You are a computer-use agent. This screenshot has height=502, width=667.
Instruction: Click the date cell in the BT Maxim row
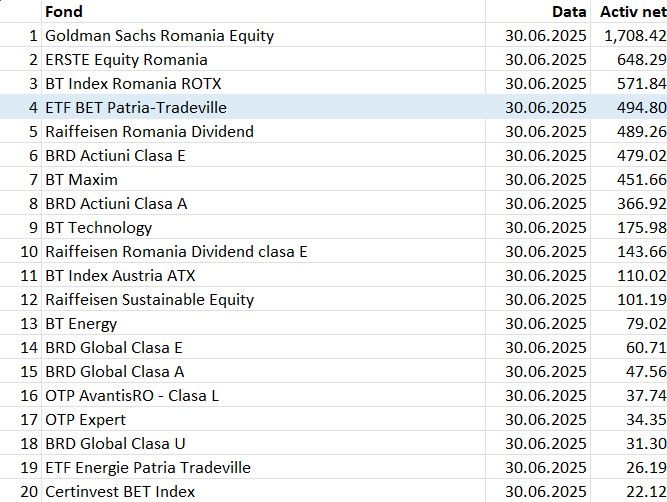pyautogui.click(x=538, y=179)
